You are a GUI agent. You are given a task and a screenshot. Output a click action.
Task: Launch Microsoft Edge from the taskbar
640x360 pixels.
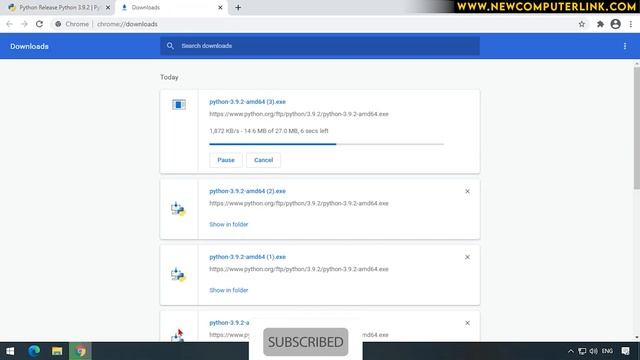click(34, 351)
